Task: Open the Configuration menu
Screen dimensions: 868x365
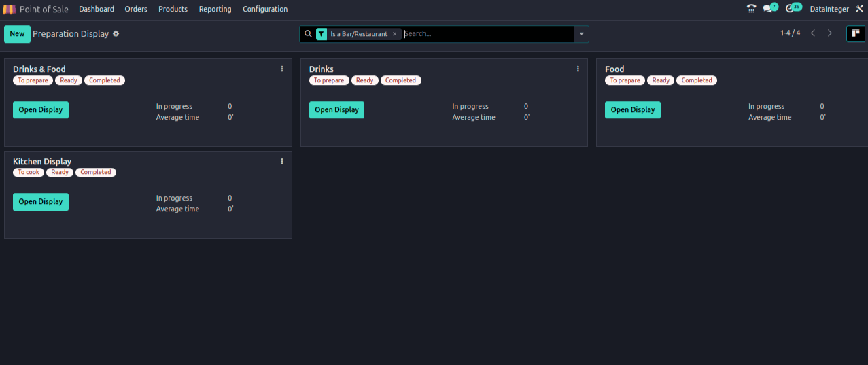Action: 265,9
